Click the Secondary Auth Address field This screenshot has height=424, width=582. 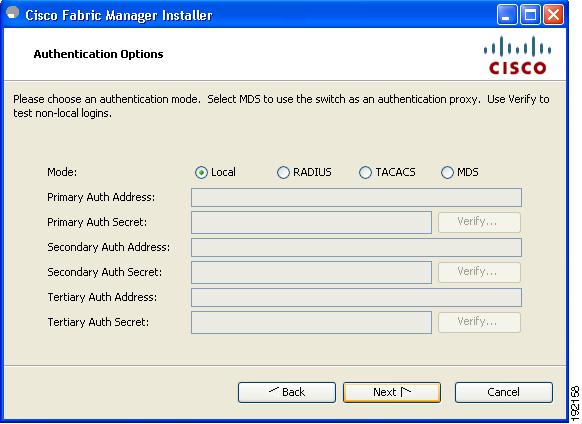(x=356, y=248)
